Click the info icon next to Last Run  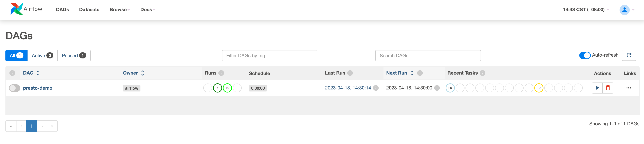click(x=350, y=73)
